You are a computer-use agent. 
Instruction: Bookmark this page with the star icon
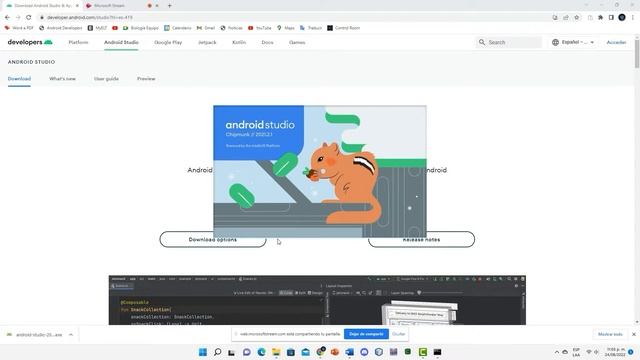(577, 18)
